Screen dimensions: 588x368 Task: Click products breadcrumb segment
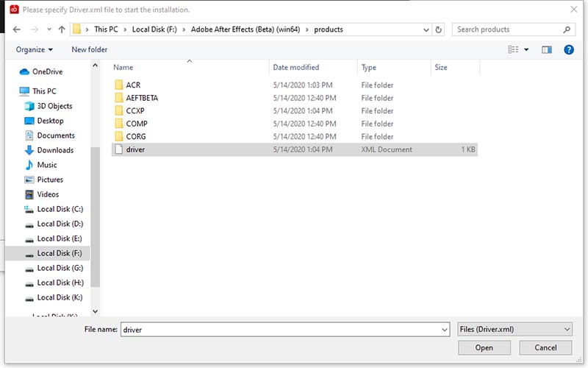329,29
